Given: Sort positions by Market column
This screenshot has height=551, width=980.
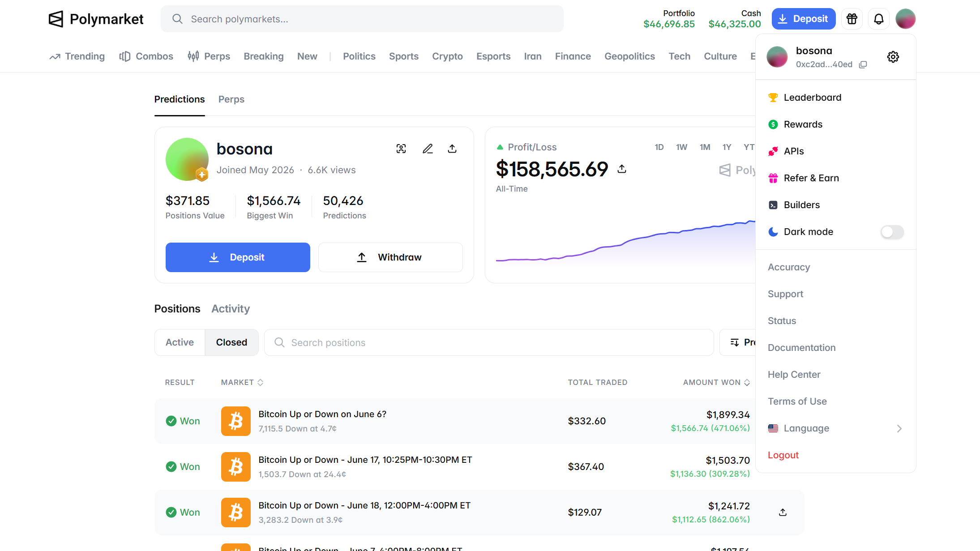Looking at the screenshot, I should [242, 382].
